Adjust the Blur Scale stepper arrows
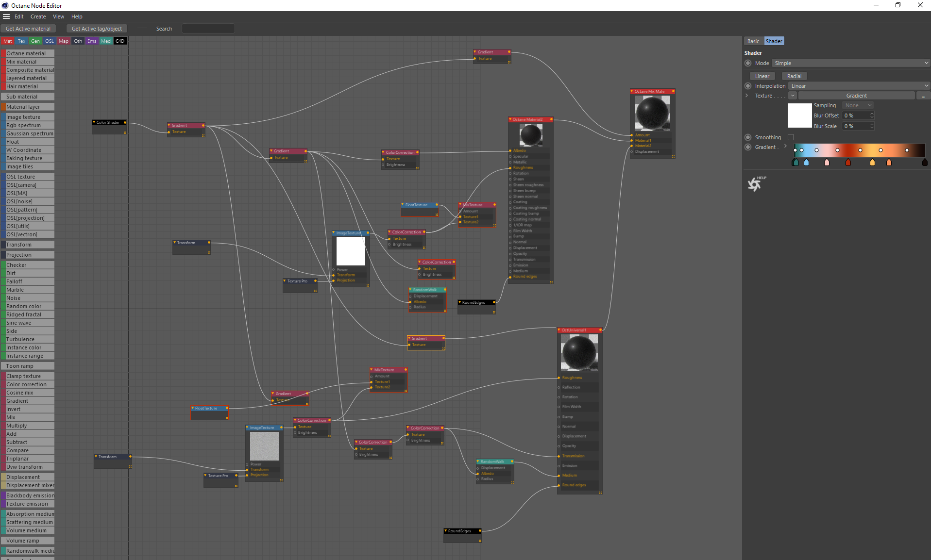The image size is (931, 560). (872, 126)
